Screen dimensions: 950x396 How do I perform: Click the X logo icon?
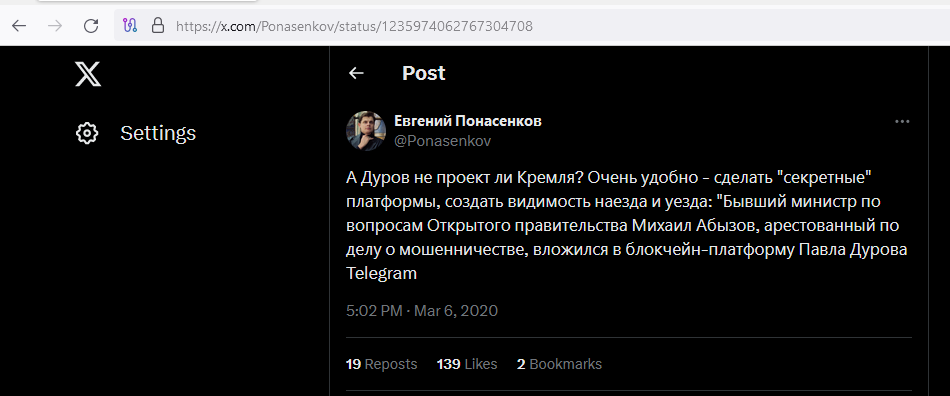(88, 74)
